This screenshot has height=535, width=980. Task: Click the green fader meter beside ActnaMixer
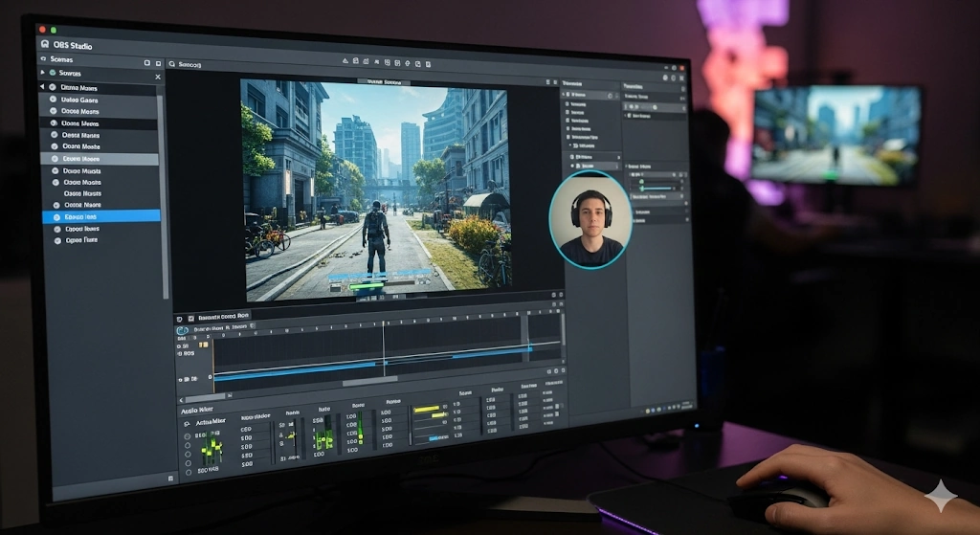[212, 448]
